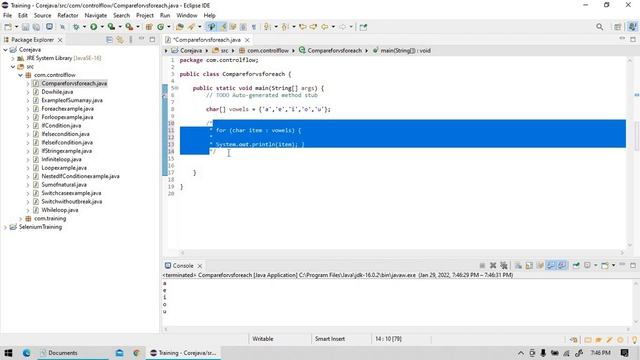Click the Open Perspective icon
This screenshot has height=360, width=640.
pyautogui.click(x=618, y=27)
